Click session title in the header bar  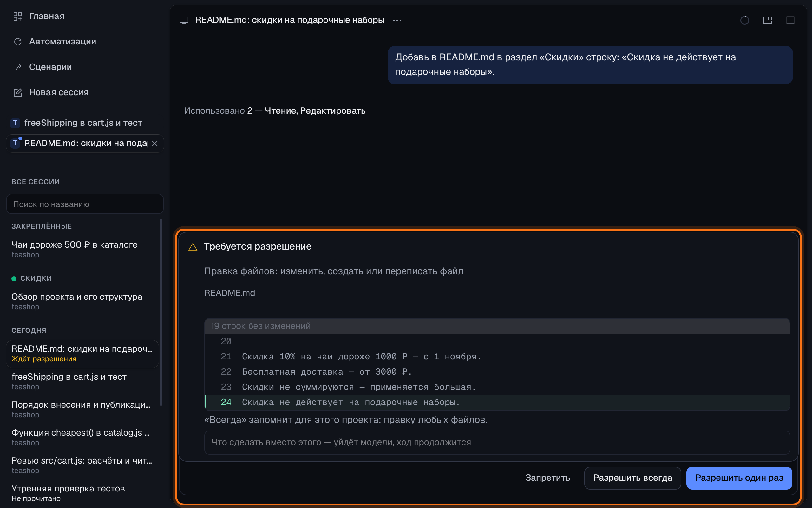point(290,20)
